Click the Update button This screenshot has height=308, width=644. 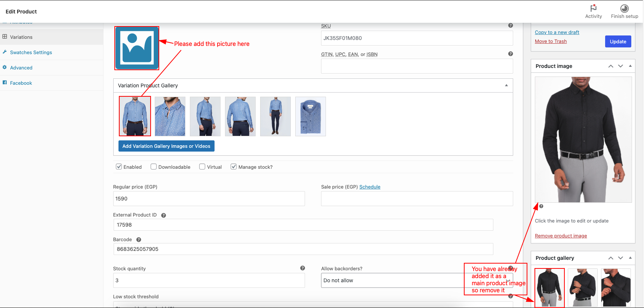(x=618, y=41)
